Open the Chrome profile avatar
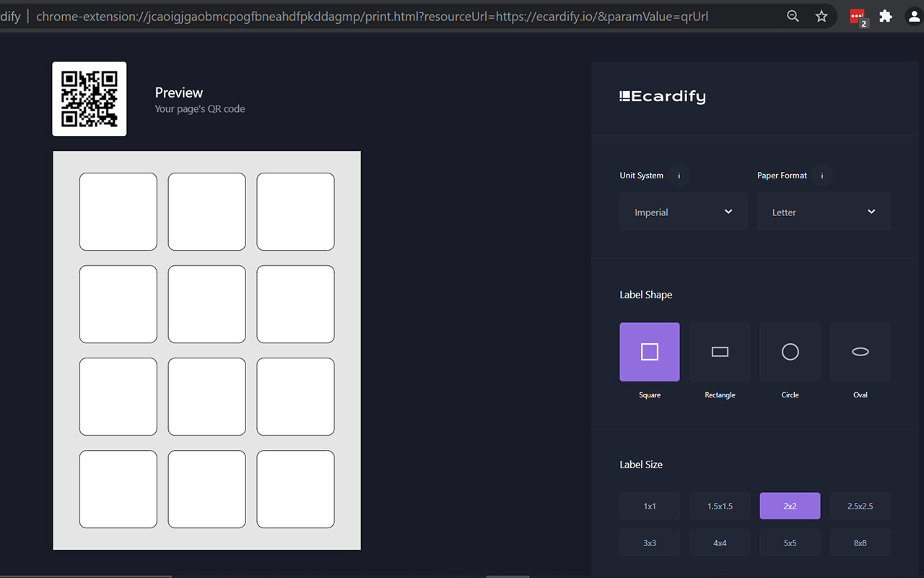The height and width of the screenshot is (578, 924). 914,16
